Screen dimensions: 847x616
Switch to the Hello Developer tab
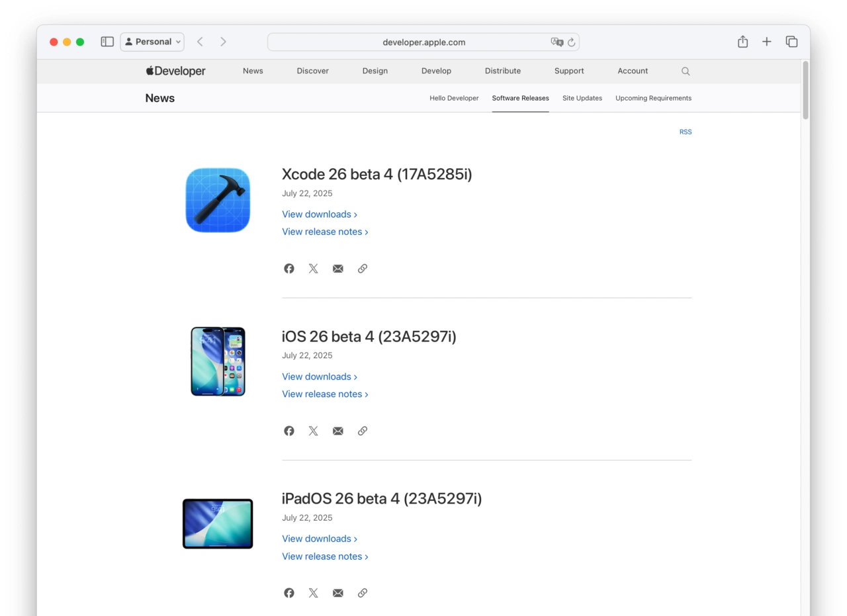coord(454,98)
